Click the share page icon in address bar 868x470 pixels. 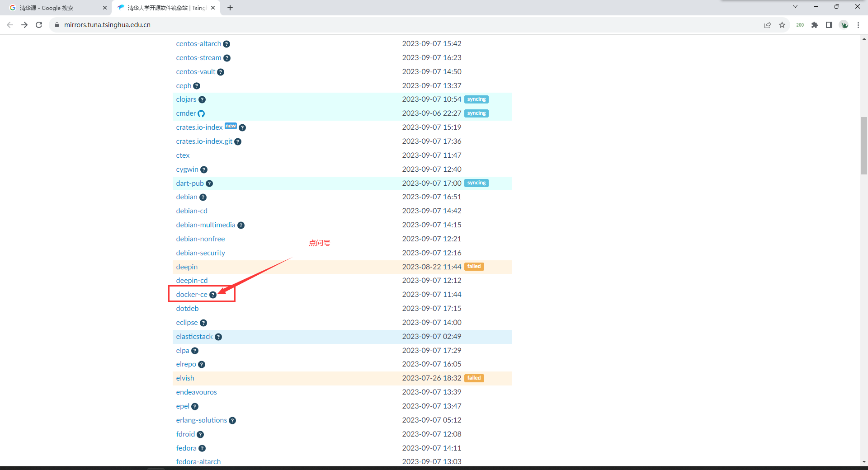point(768,25)
